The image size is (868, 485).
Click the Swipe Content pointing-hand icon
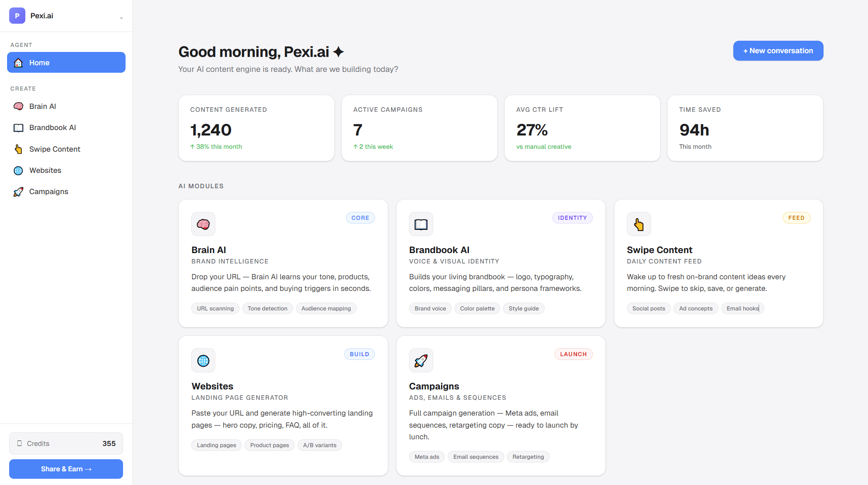[18, 149]
